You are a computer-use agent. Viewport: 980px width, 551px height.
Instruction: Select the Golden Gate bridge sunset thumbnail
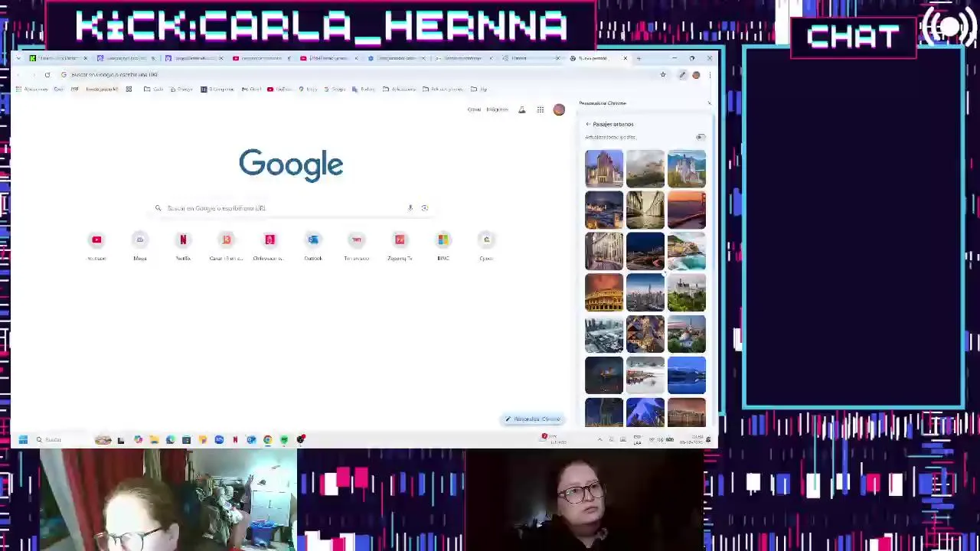[687, 210]
